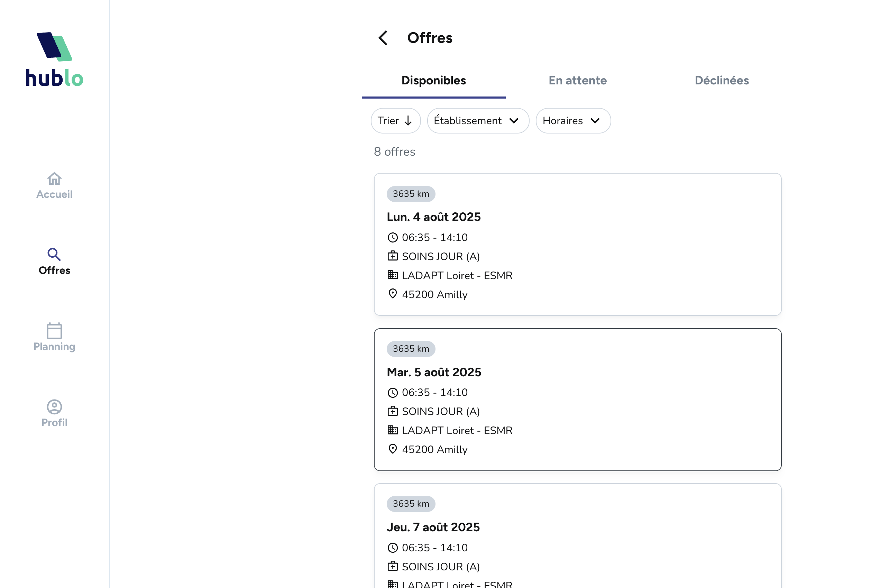
Task: Click the 3635 km badge on first offer
Action: click(411, 194)
